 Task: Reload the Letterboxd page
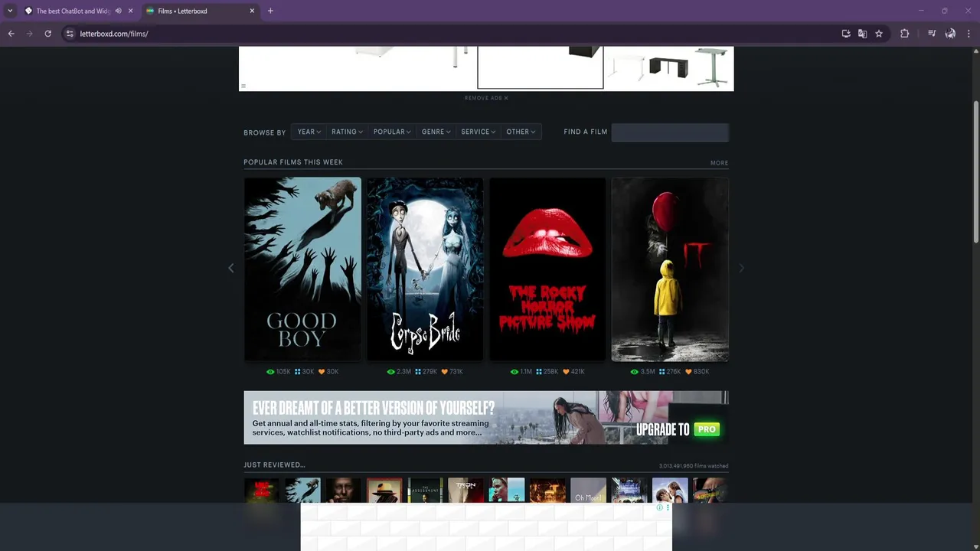point(47,34)
